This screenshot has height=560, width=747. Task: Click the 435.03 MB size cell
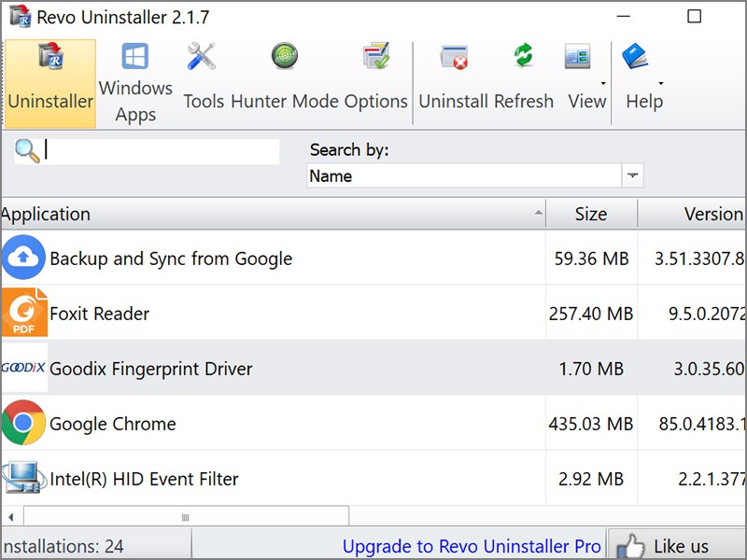tap(591, 424)
